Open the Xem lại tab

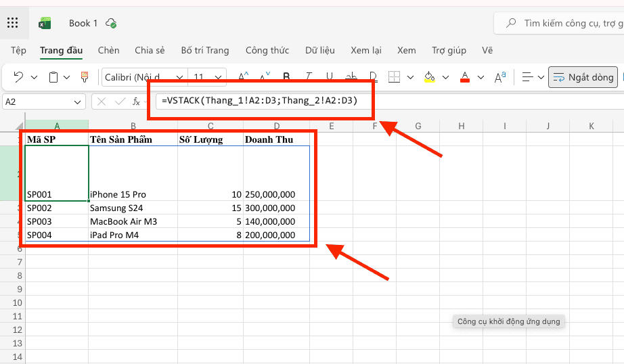366,50
